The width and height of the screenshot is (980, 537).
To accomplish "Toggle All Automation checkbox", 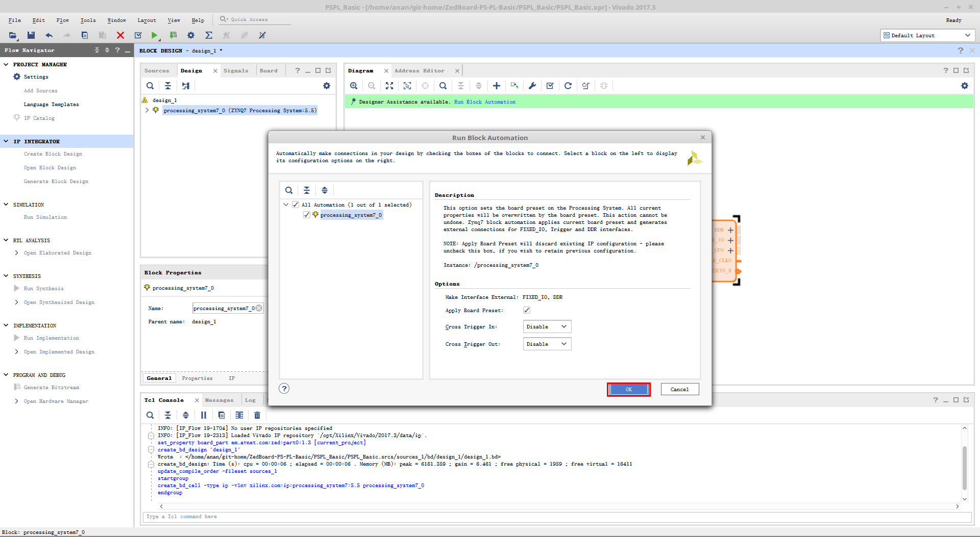I will pyautogui.click(x=296, y=204).
